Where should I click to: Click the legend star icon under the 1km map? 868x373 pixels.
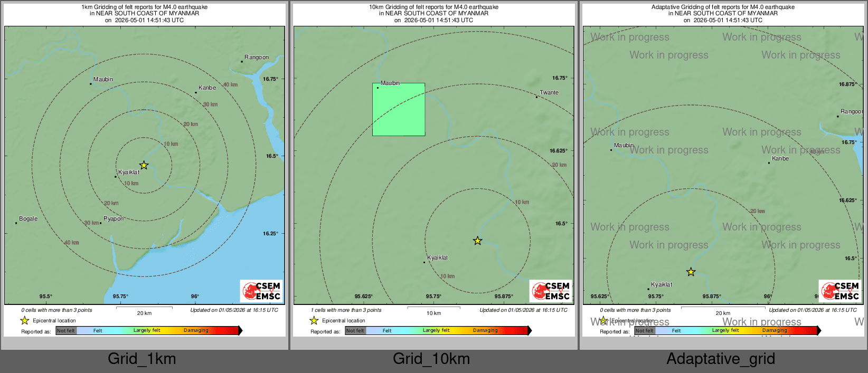coord(24,320)
